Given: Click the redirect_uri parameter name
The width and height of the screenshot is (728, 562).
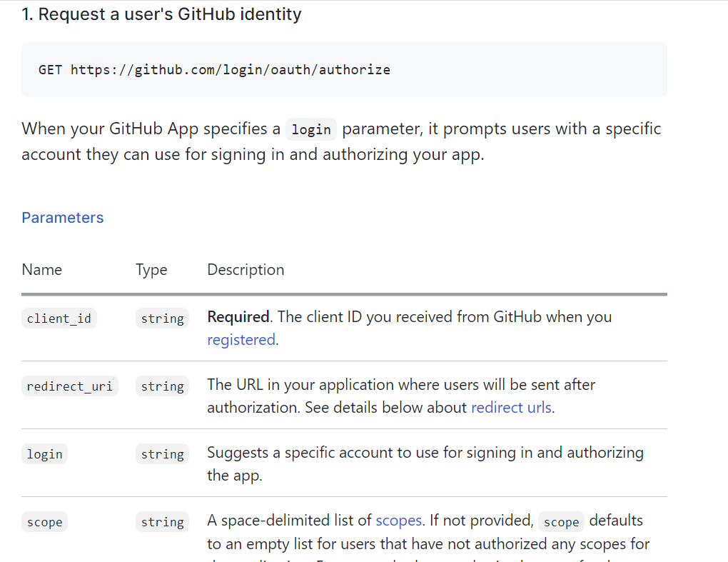Looking at the screenshot, I should tap(70, 386).
